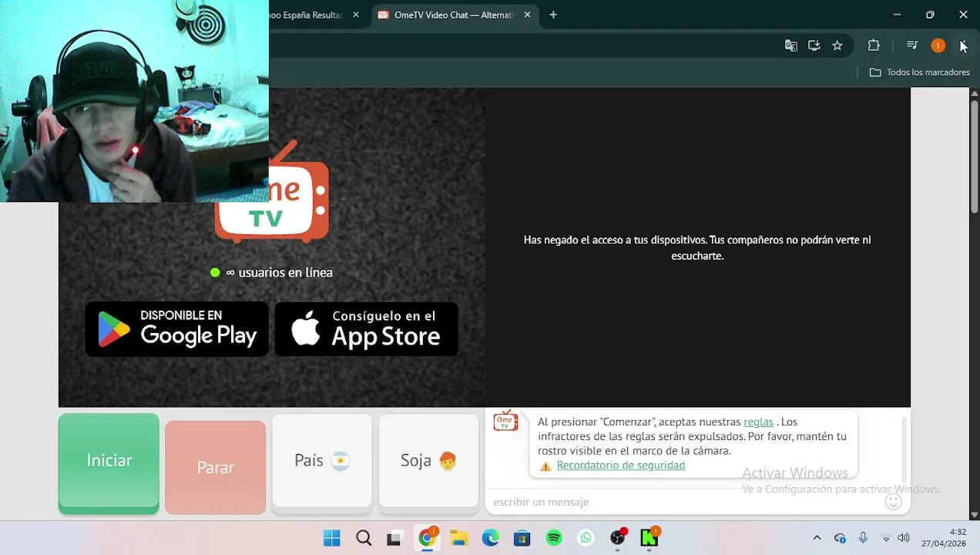Open the Windows Start menu
The image size is (980, 555).
pyautogui.click(x=332, y=538)
